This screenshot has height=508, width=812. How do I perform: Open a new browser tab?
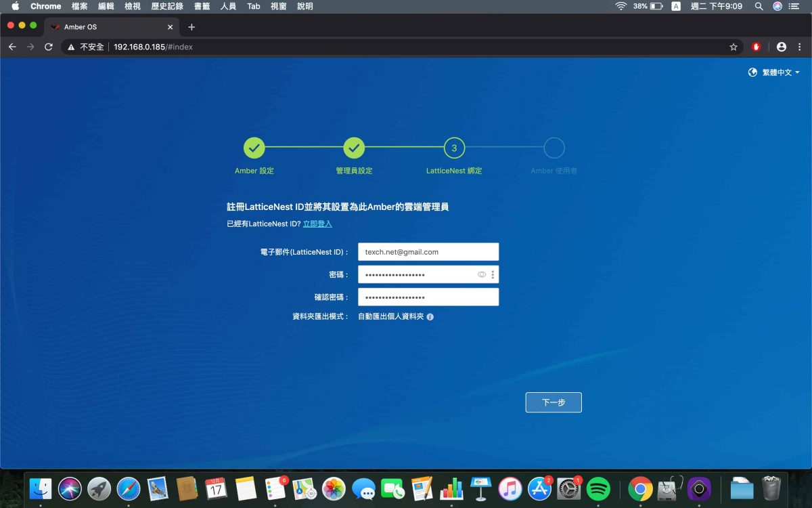pyautogui.click(x=191, y=27)
